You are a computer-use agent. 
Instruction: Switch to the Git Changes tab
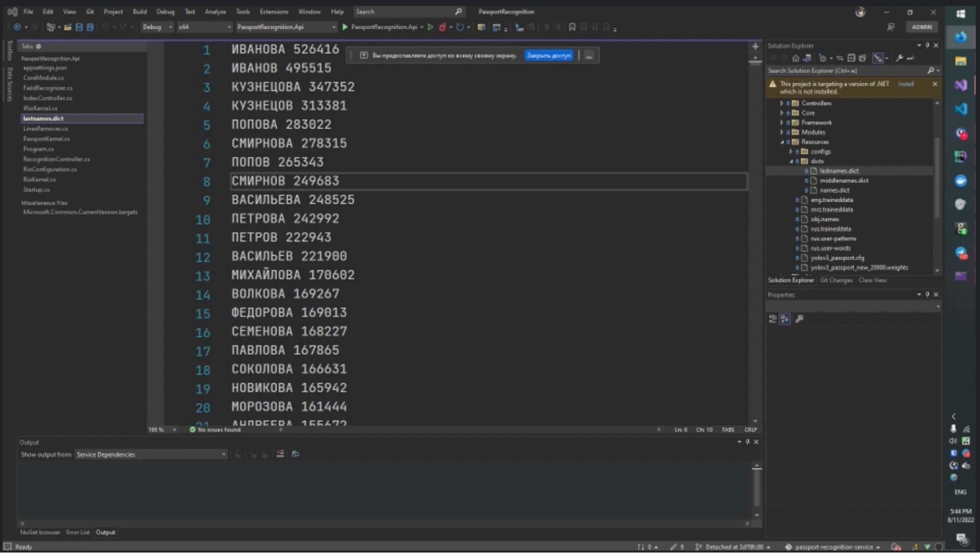[x=836, y=280]
